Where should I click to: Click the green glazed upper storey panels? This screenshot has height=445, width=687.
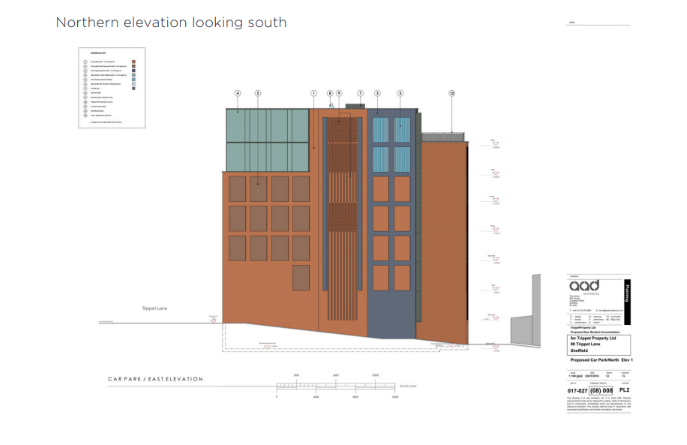[264, 140]
